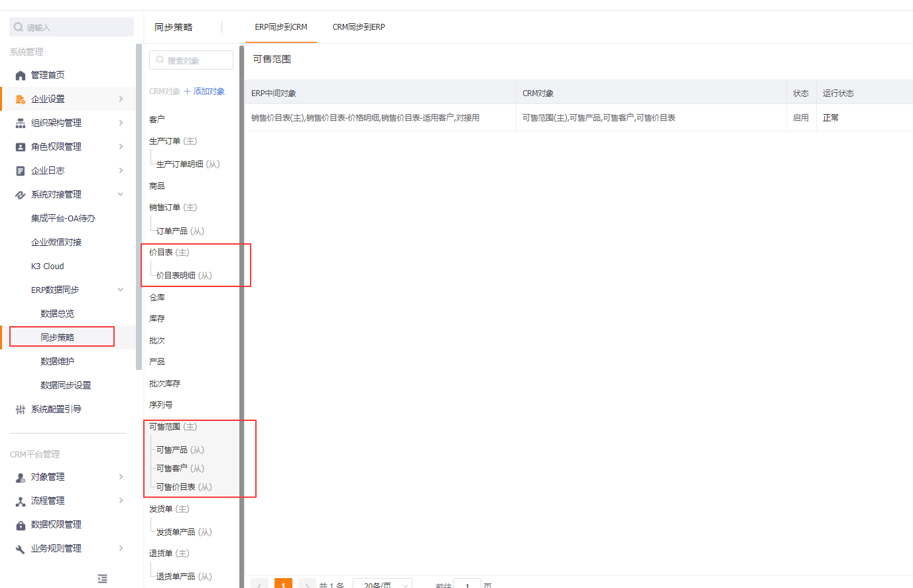Click the 搜索对象 search field
Viewport: 913px width, 588px height.
pyautogui.click(x=191, y=60)
